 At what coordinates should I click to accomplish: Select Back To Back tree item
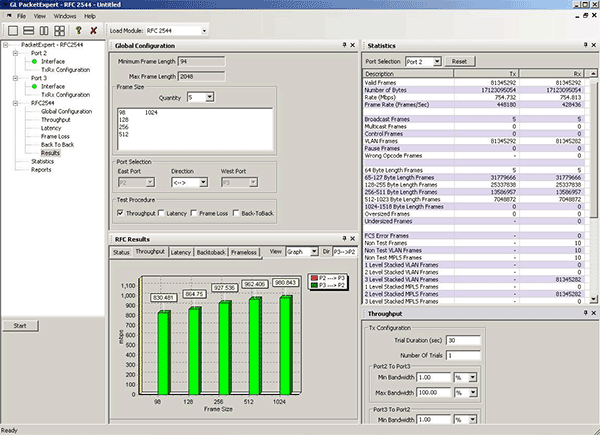[57, 145]
